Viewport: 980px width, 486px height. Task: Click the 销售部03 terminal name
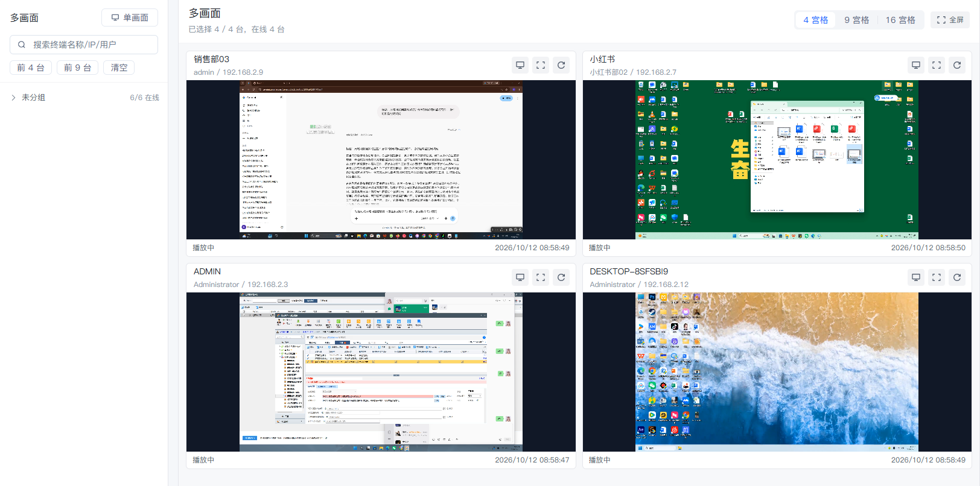click(x=211, y=59)
